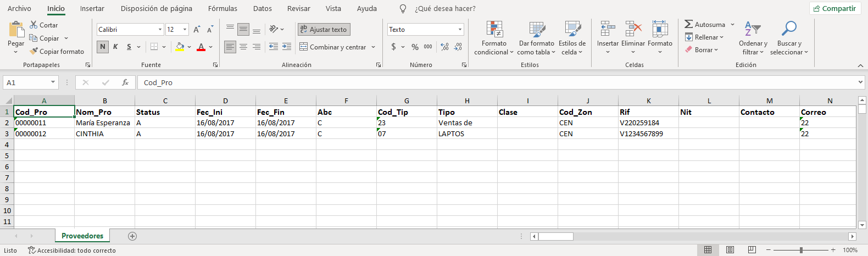Viewport: 868px width, 256px height.
Task: Click the Cortar scissors icon
Action: [34, 25]
